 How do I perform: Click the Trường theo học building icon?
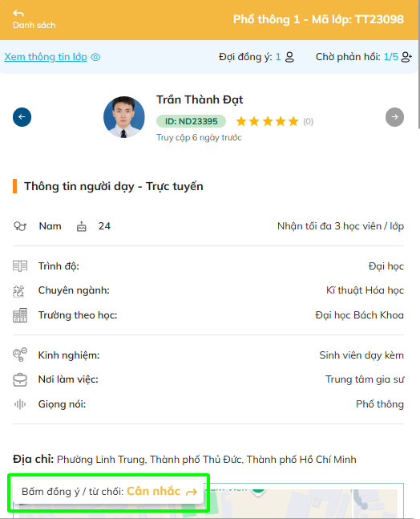coord(20,315)
